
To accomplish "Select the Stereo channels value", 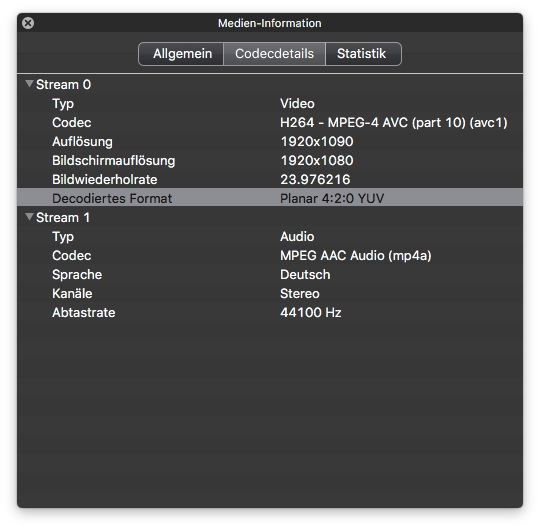I will (300, 293).
